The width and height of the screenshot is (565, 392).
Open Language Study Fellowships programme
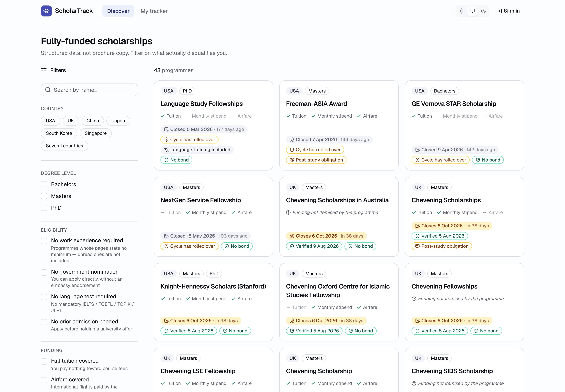202,104
